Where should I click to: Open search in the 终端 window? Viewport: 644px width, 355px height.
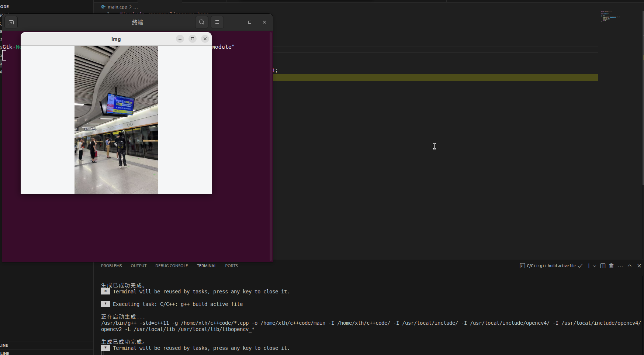201,22
